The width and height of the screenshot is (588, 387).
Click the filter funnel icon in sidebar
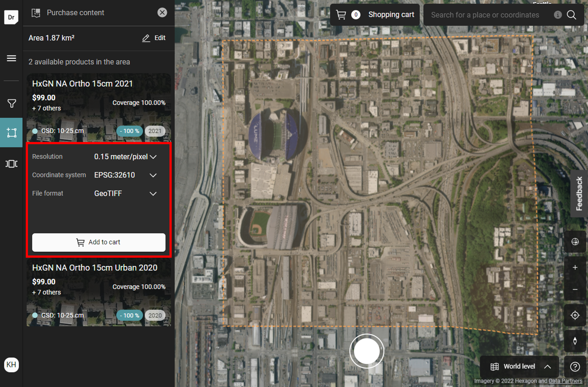(11, 103)
